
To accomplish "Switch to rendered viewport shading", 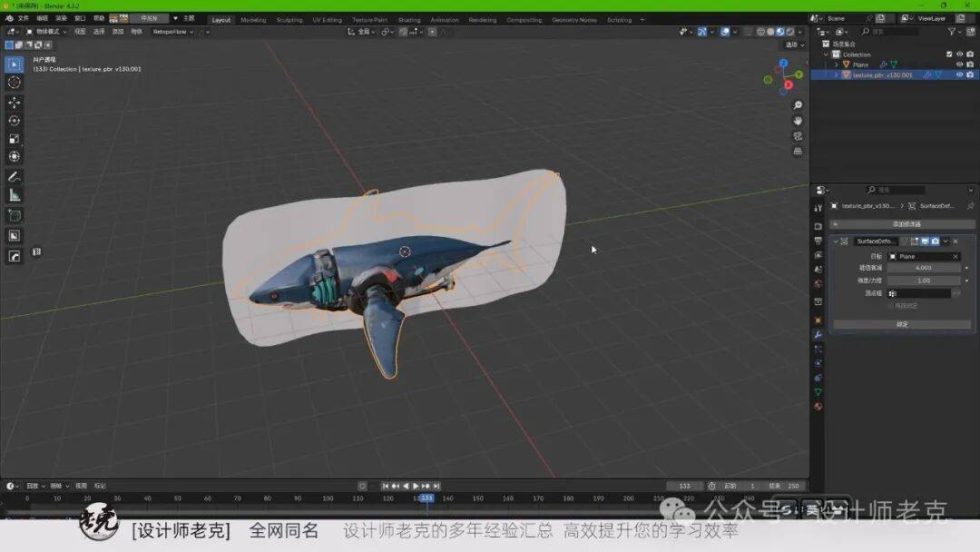I will pyautogui.click(x=790, y=31).
